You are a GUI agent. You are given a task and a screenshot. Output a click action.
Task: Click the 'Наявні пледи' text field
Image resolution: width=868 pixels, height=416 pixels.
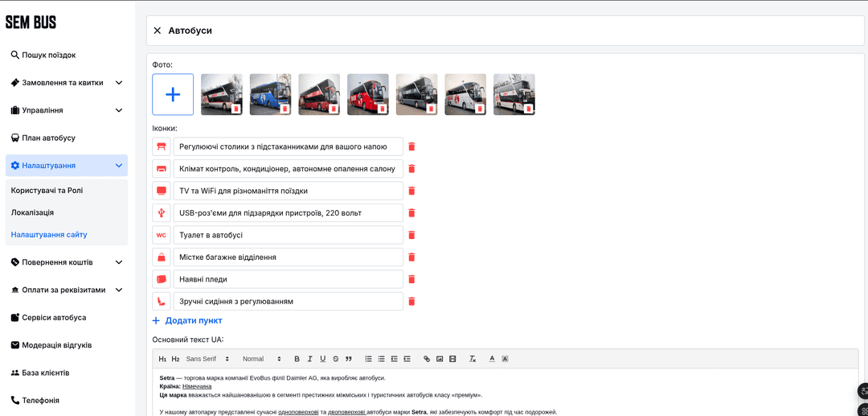(x=288, y=279)
